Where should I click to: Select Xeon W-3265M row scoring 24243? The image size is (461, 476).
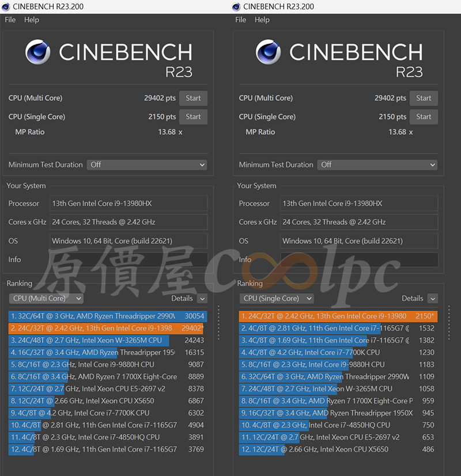point(108,341)
